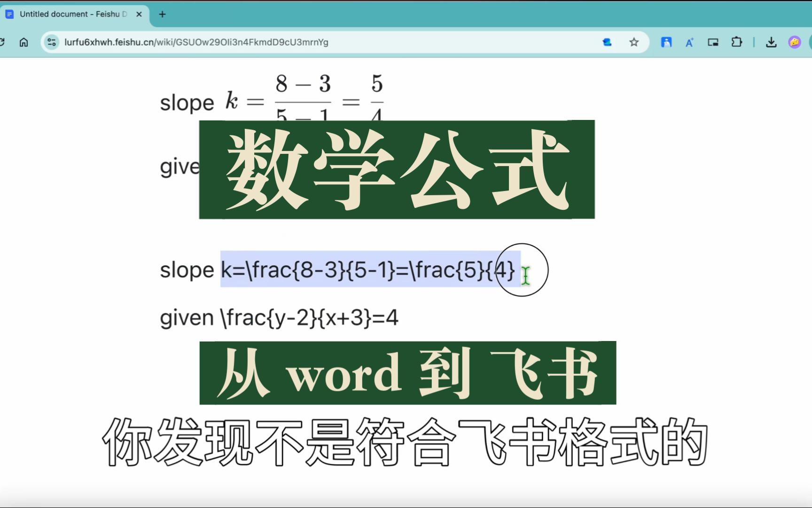Open the cheese profile avatar menu
This screenshot has height=508, width=812.
794,42
